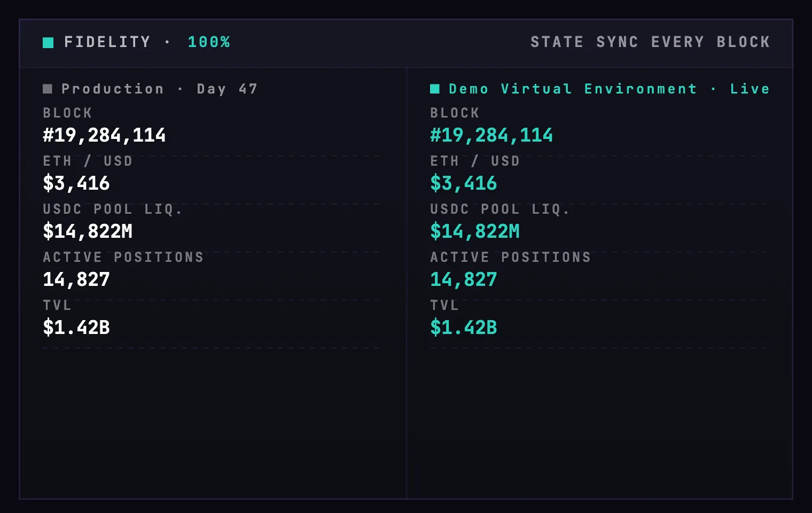Click the BLOCK label in Production panel
This screenshot has height=513, width=812.
point(67,113)
